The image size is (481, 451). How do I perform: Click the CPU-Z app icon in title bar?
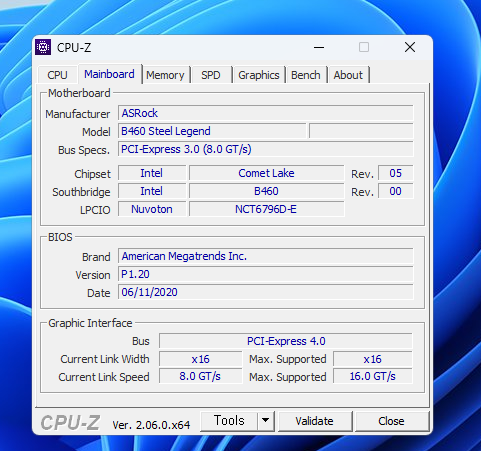[x=43, y=47]
